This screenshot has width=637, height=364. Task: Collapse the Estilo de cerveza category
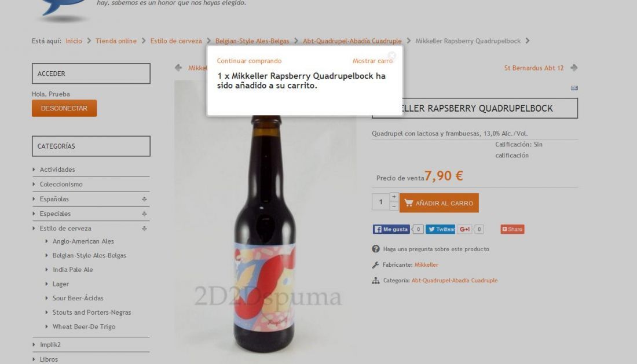point(144,229)
